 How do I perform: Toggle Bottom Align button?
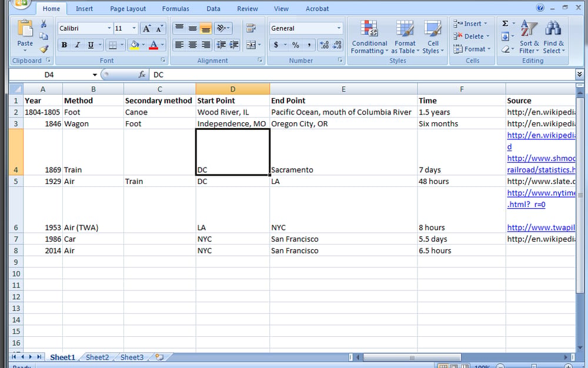tap(206, 28)
